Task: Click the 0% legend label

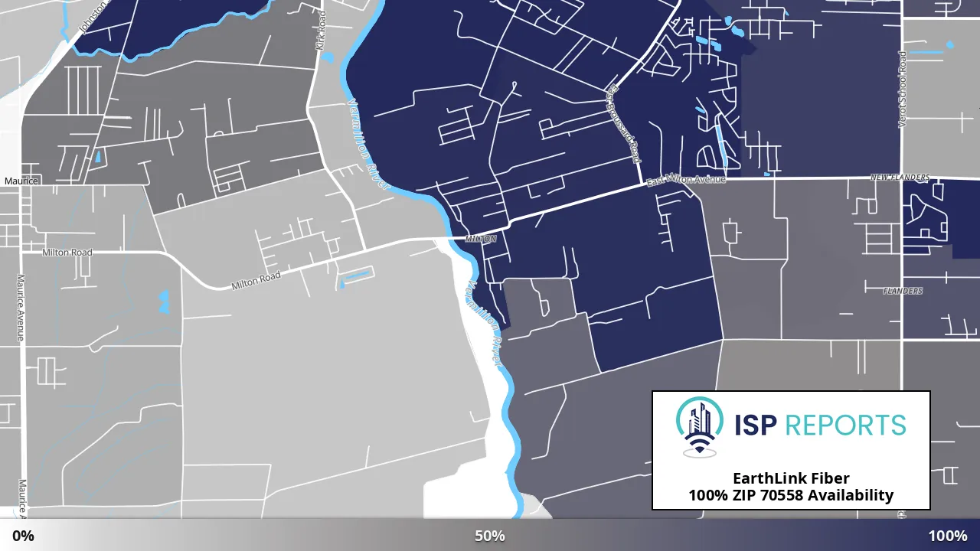Action: [23, 536]
